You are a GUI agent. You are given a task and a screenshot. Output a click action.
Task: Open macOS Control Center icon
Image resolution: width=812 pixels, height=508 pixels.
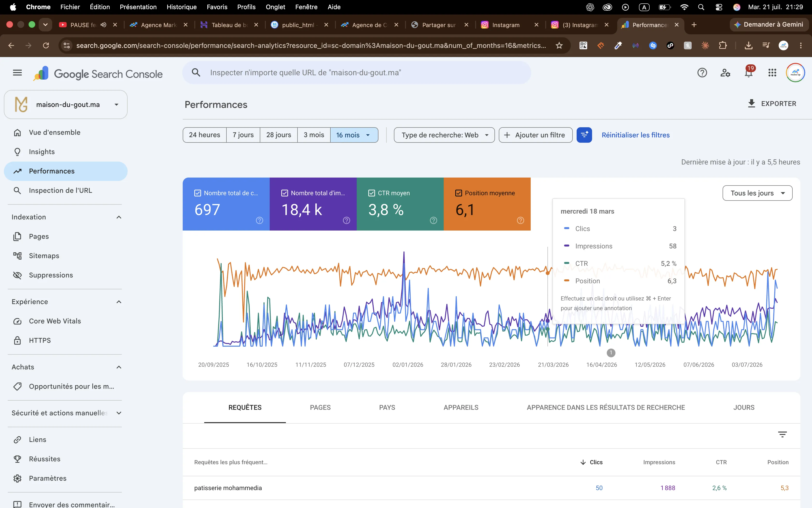click(x=719, y=7)
